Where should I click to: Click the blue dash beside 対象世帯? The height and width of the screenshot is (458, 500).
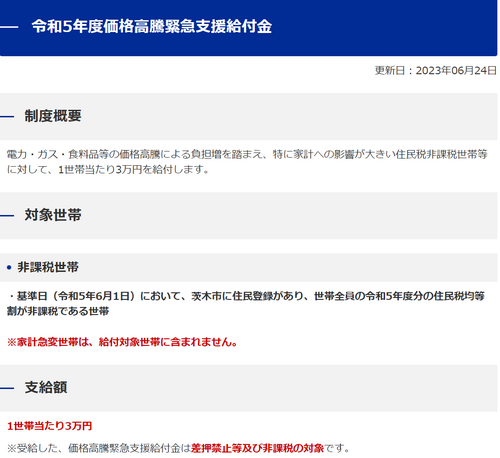click(7, 215)
